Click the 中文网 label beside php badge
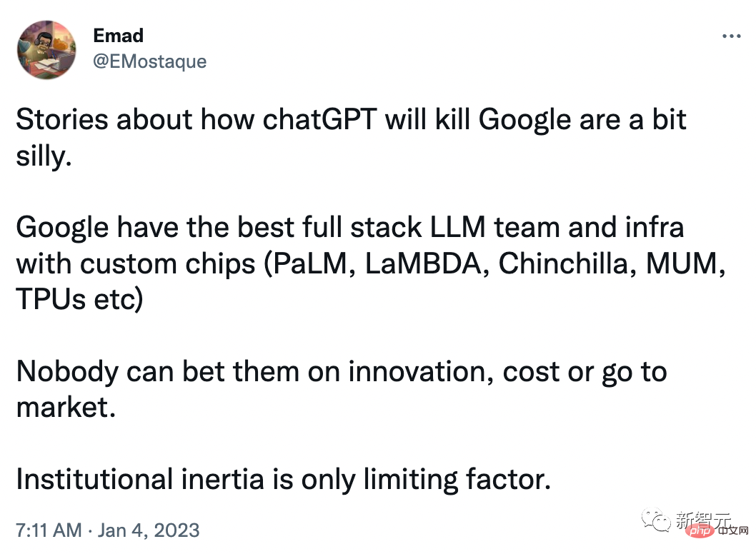756x554 pixels. click(733, 531)
